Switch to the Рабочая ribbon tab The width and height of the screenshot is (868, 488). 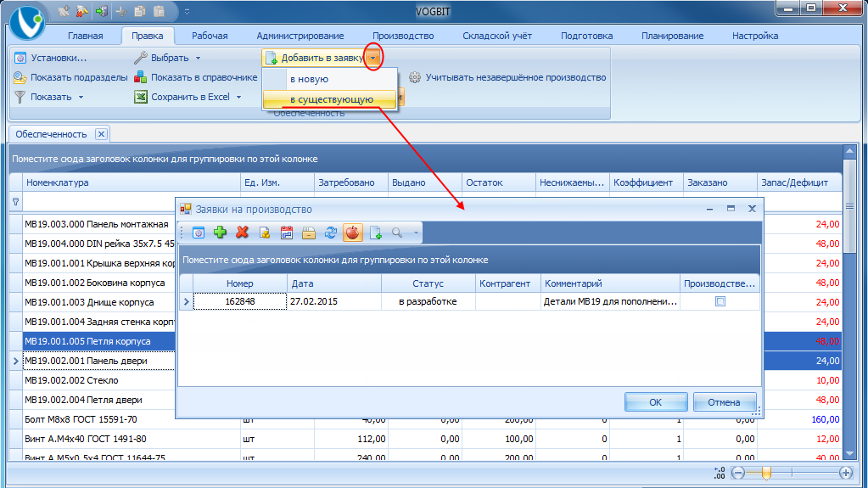tap(210, 36)
